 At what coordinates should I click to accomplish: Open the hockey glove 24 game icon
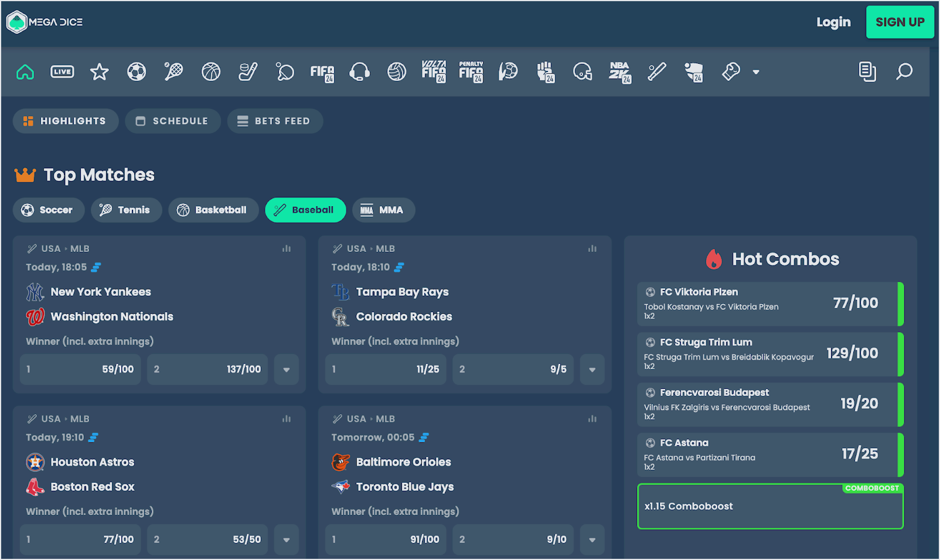tap(694, 72)
